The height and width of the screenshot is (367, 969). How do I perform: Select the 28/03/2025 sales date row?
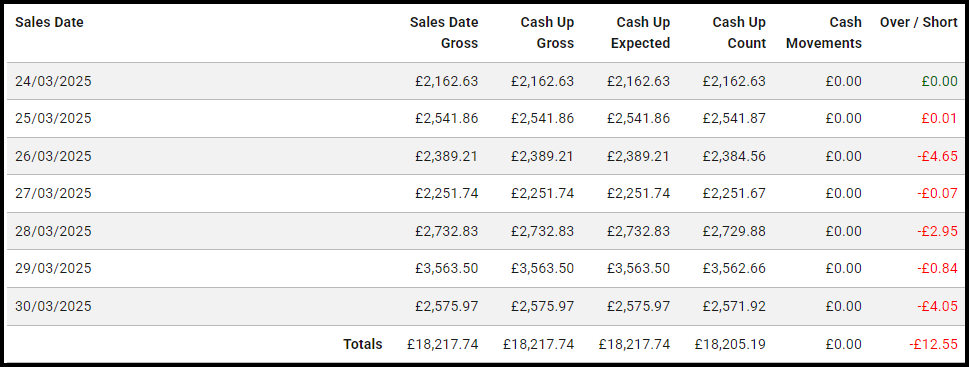(x=484, y=231)
